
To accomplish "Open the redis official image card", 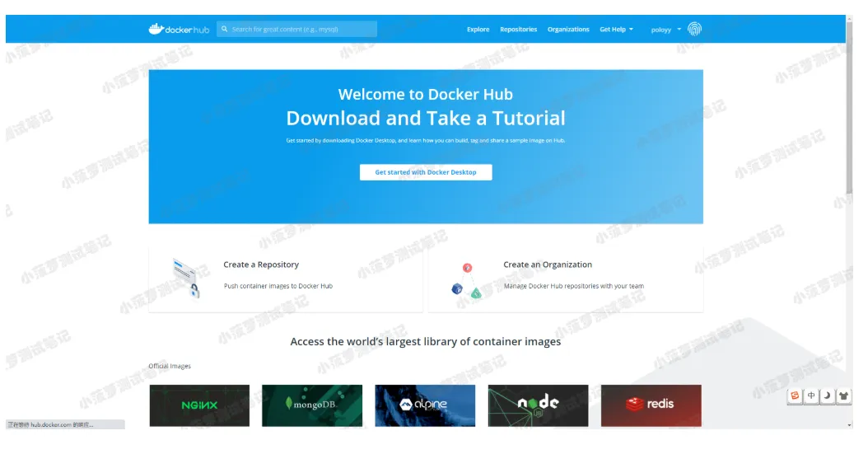I will click(651, 405).
